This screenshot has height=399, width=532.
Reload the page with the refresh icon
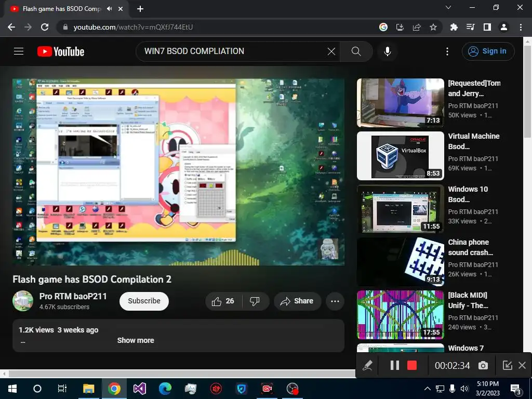click(45, 27)
